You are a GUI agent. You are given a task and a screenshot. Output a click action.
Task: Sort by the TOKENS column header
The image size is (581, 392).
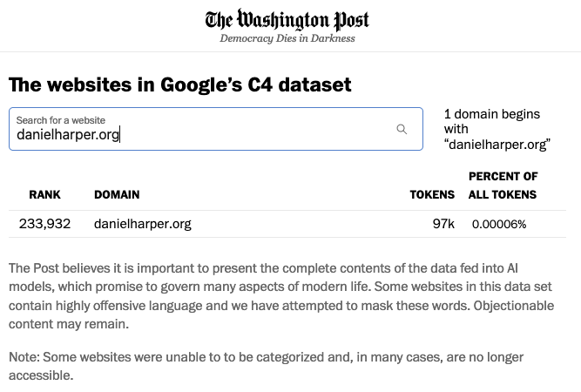[x=432, y=195]
